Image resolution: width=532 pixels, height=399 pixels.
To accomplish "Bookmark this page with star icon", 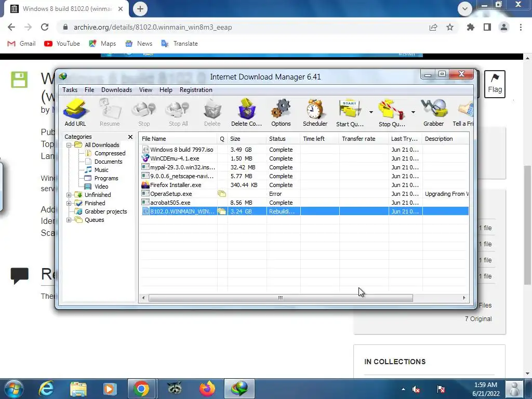I will [x=450, y=27].
